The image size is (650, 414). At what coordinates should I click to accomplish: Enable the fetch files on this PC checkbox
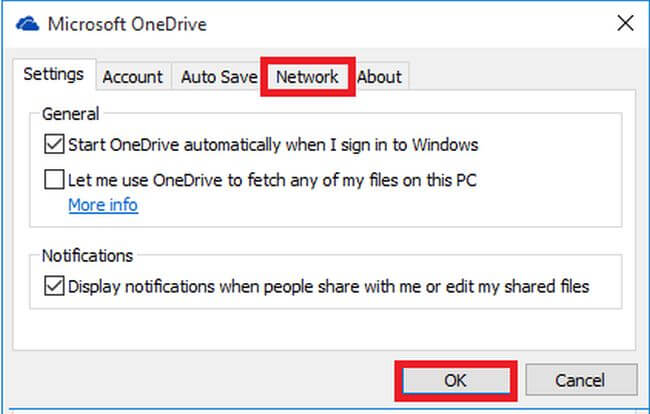pyautogui.click(x=54, y=180)
